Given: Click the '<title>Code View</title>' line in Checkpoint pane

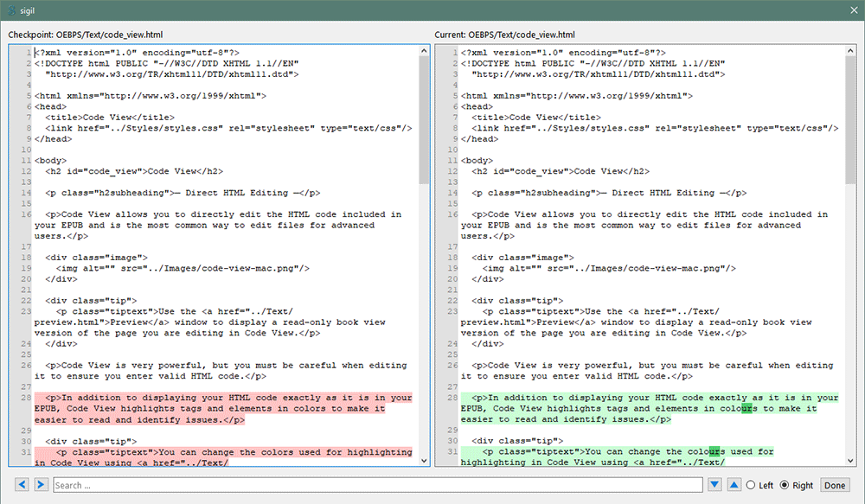Looking at the screenshot, I should 110,118.
